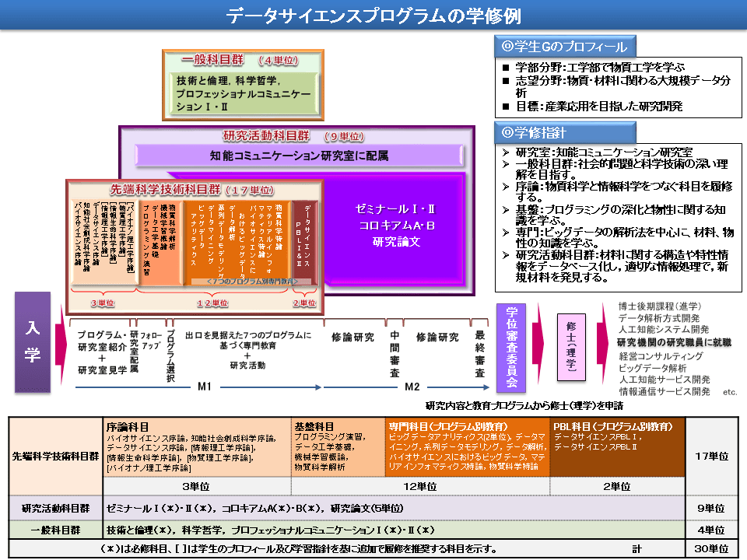Screen dimensions: 747x560
Task: Click the 序論科目 table heading
Action: [127, 427]
